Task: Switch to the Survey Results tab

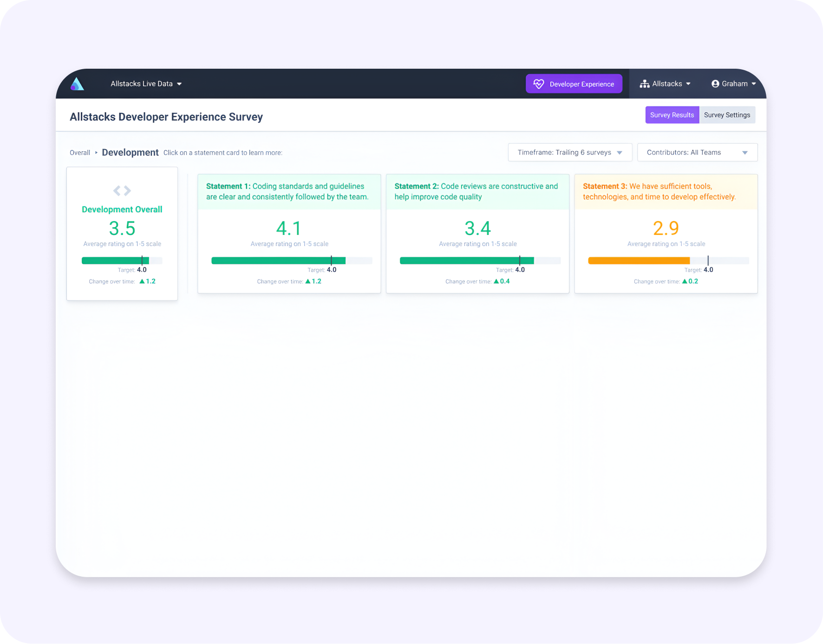Action: [x=672, y=115]
